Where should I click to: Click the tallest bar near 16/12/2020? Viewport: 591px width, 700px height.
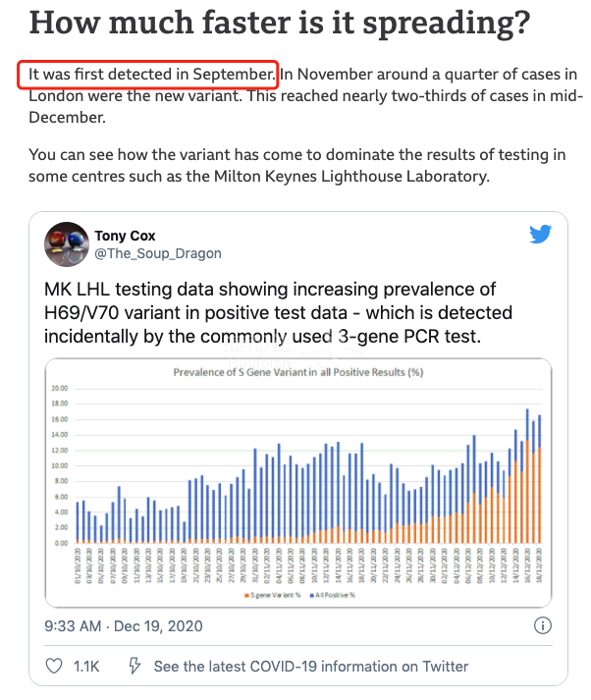[x=527, y=475]
